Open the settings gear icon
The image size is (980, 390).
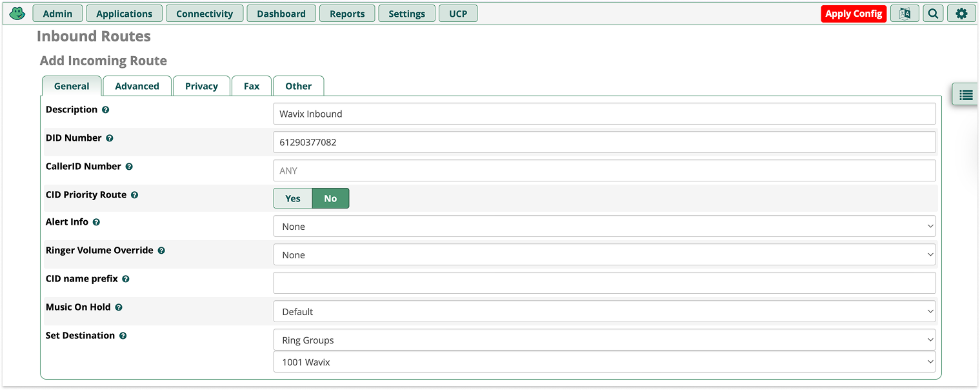pyautogui.click(x=961, y=13)
